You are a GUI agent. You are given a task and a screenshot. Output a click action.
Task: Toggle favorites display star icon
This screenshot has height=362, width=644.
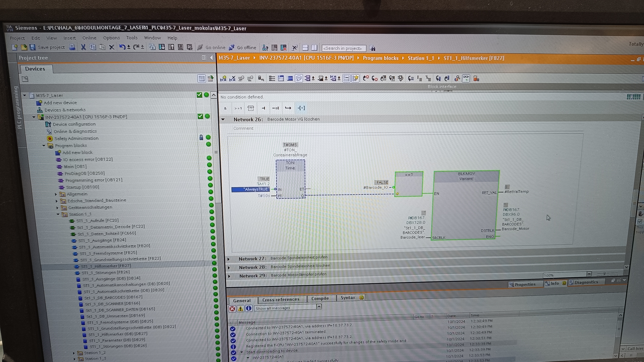(355, 78)
